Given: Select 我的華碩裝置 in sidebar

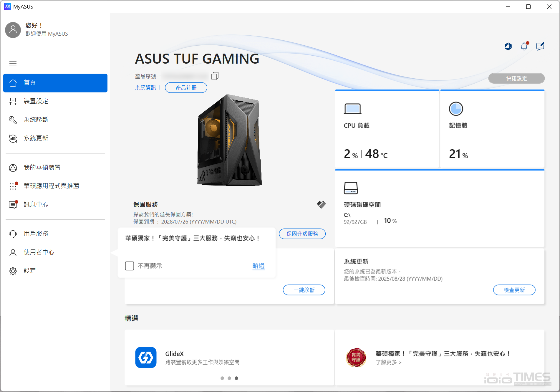Looking at the screenshot, I should click(x=55, y=168).
